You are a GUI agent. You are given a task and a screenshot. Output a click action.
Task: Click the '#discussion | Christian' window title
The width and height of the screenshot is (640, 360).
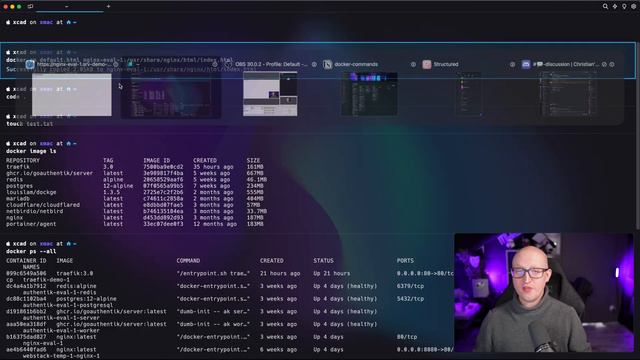point(566,64)
